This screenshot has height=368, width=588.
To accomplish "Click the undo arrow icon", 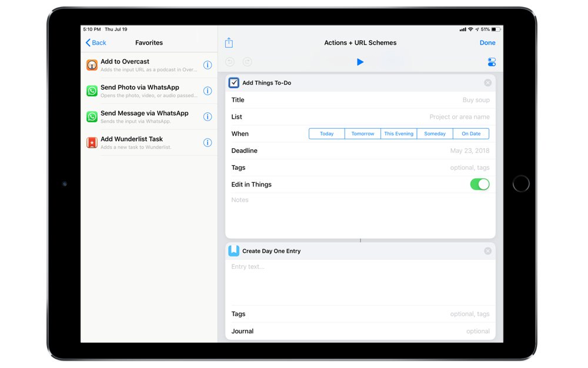I will tap(230, 62).
